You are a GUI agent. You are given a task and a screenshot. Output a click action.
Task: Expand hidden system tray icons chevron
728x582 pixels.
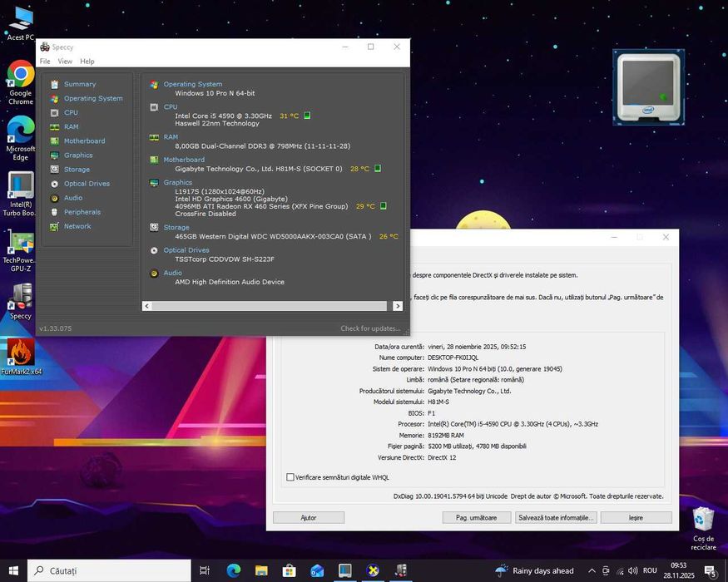(x=592, y=570)
